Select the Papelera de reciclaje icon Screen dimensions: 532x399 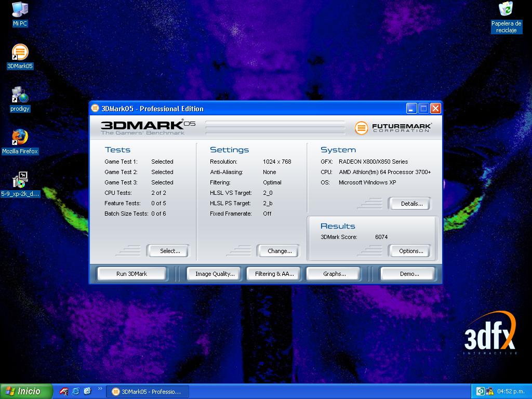click(x=506, y=18)
